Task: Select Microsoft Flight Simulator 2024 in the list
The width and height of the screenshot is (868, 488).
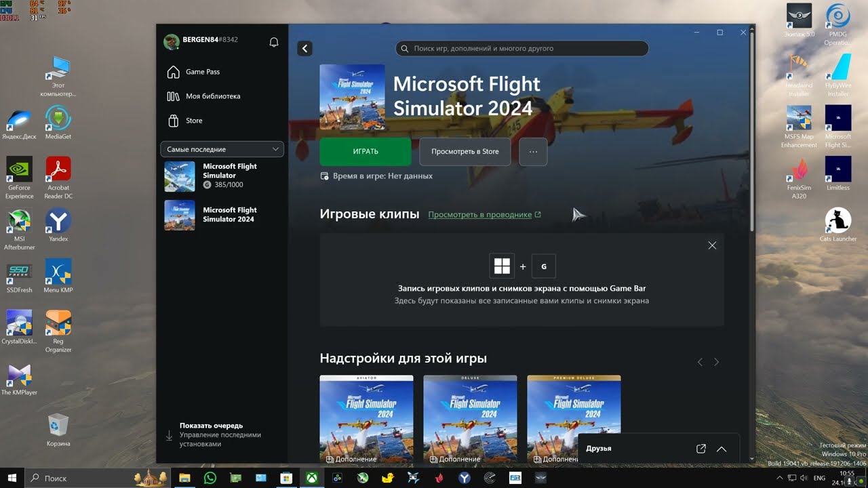Action: point(222,215)
